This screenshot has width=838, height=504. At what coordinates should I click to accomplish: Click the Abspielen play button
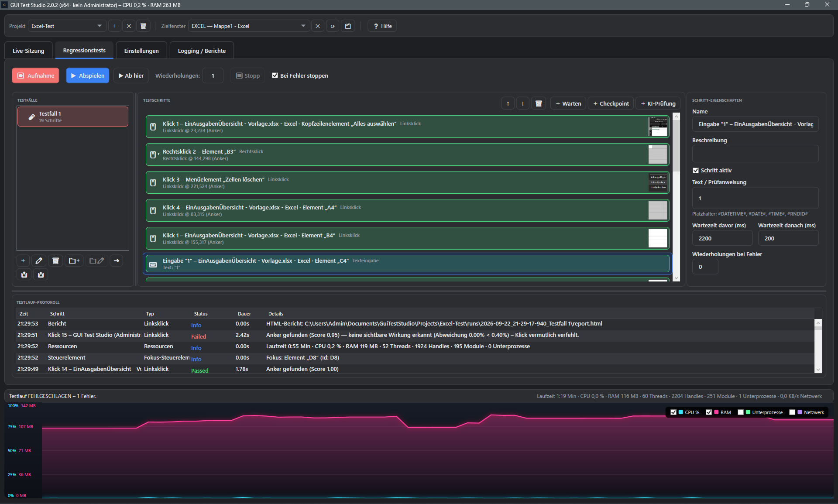[x=88, y=75]
